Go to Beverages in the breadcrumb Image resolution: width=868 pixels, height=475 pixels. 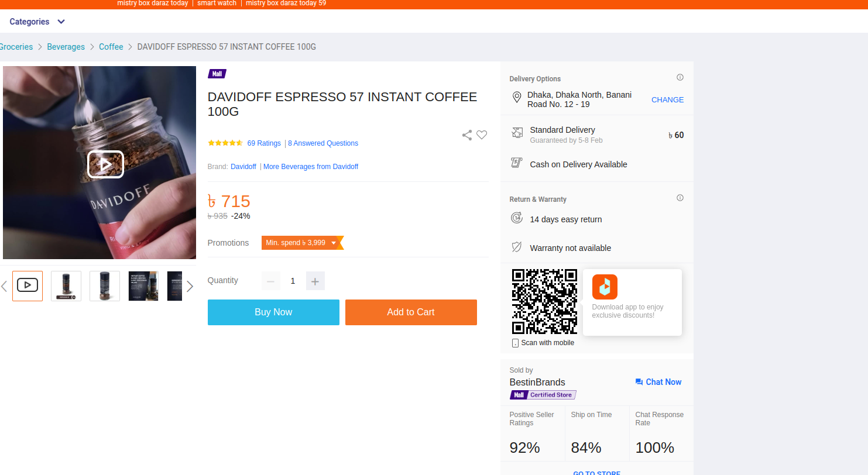click(66, 47)
